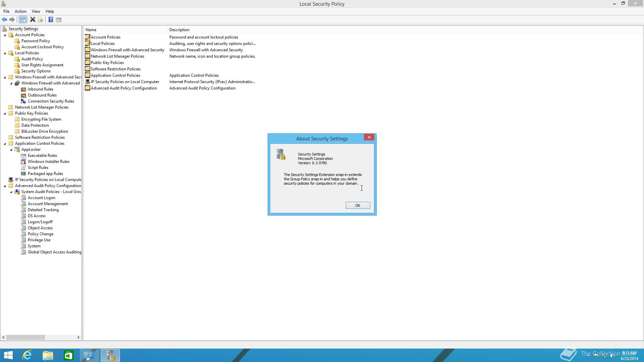Click the Show/Hide Action Pane icon

point(59,20)
